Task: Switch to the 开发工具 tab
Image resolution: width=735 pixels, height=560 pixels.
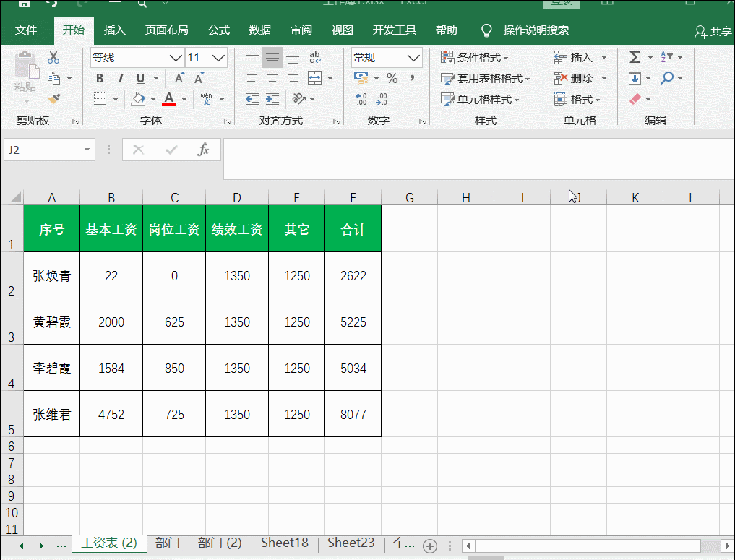Action: 394,30
